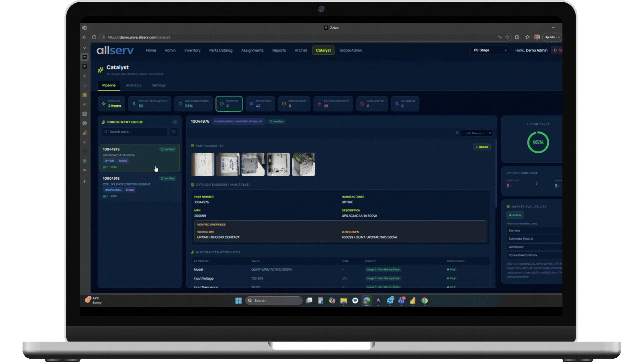Switch to the Settings tab

pos(159,85)
